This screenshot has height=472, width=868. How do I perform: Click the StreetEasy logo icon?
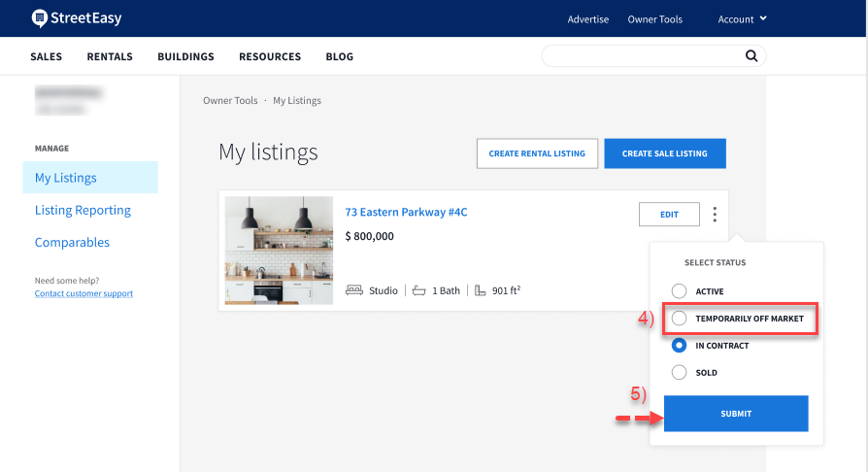(x=40, y=18)
